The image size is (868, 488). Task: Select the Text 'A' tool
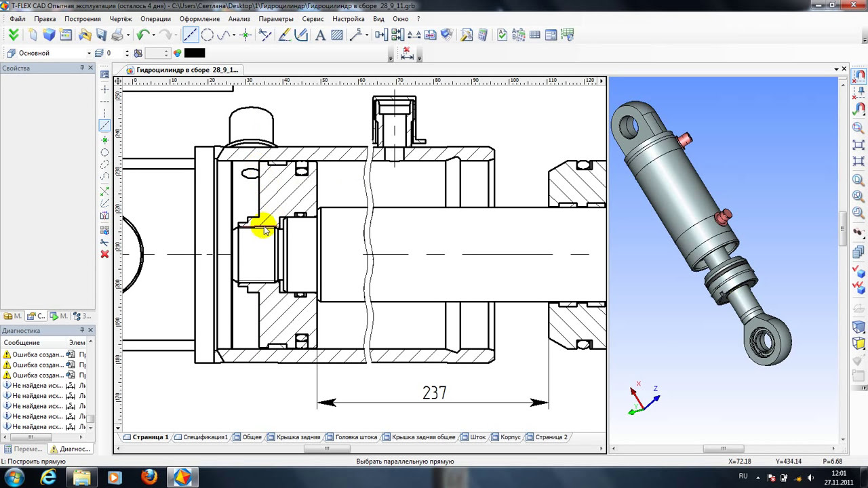coord(321,35)
